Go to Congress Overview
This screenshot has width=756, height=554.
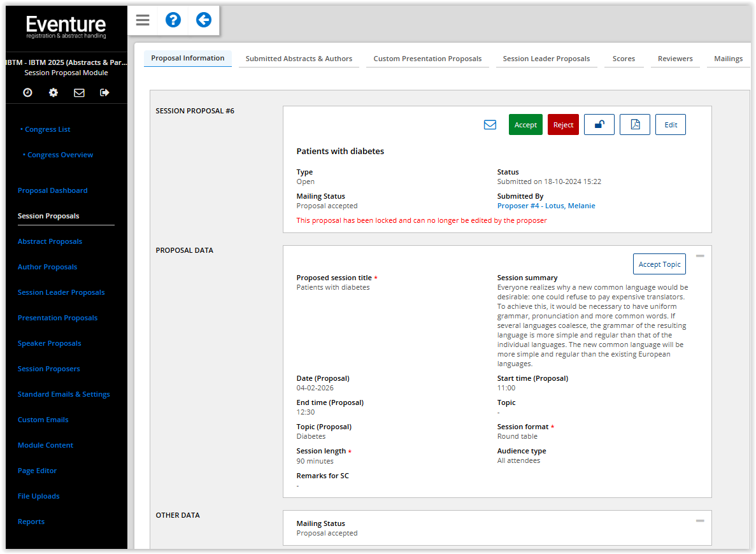[60, 155]
